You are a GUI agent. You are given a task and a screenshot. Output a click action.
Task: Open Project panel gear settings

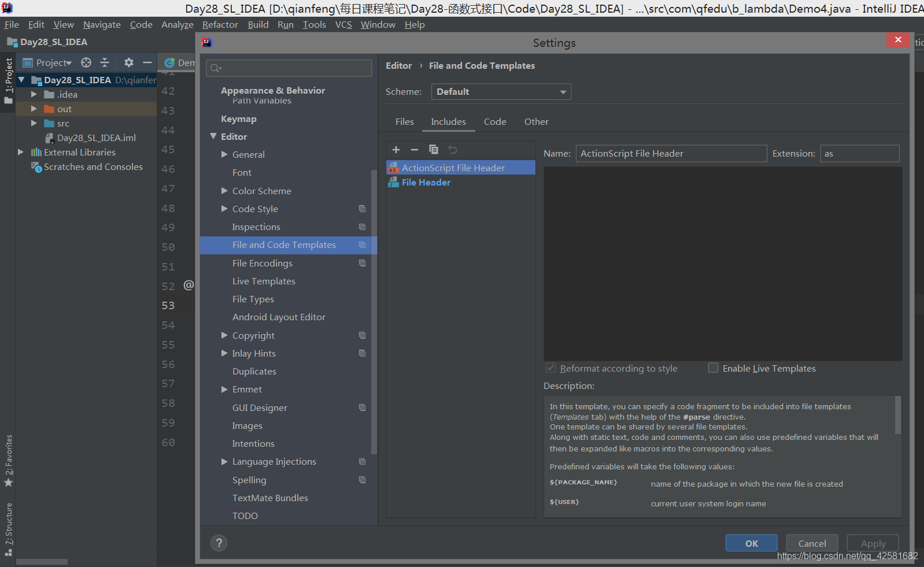(x=129, y=62)
